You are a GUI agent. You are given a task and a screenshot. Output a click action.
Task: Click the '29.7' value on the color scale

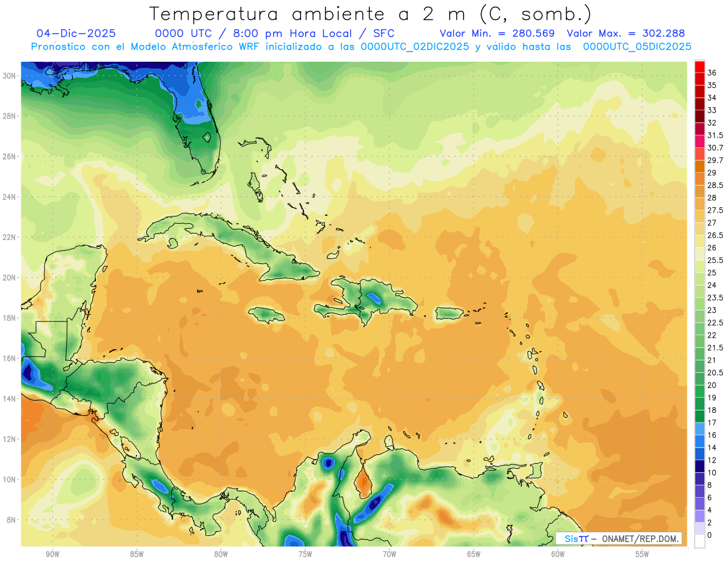pos(715,160)
